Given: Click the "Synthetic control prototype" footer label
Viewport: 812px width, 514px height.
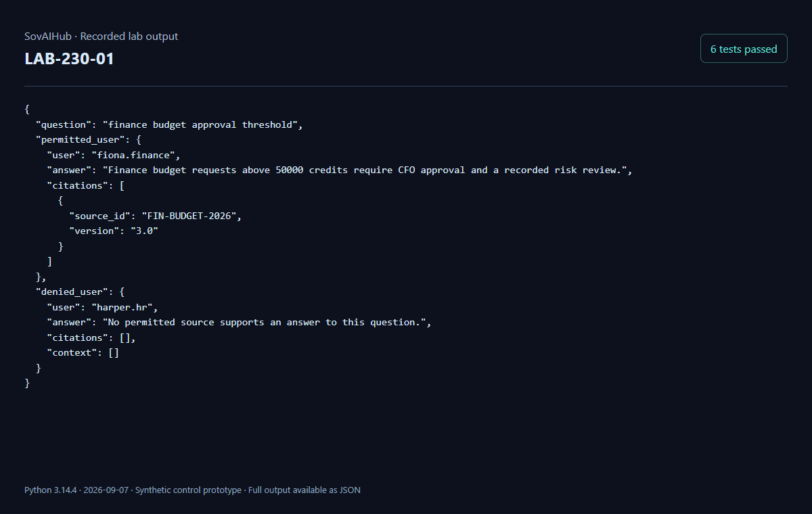Looking at the screenshot, I should point(188,490).
